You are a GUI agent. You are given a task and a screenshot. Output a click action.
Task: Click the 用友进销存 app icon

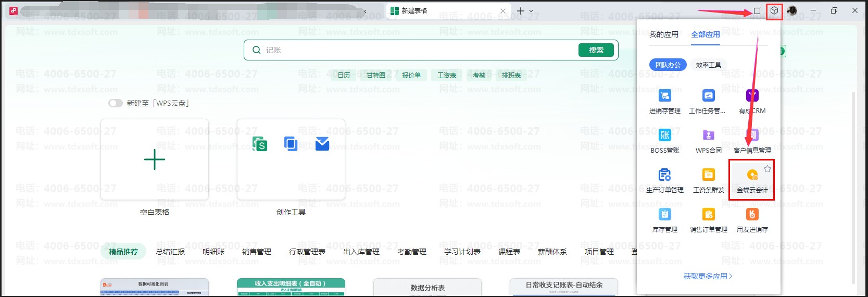tap(752, 215)
